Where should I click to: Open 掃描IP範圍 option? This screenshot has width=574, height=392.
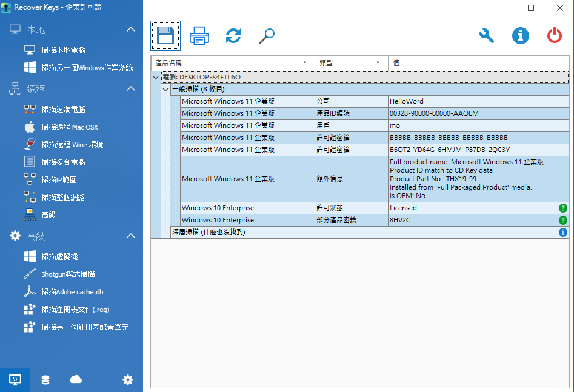coord(59,179)
